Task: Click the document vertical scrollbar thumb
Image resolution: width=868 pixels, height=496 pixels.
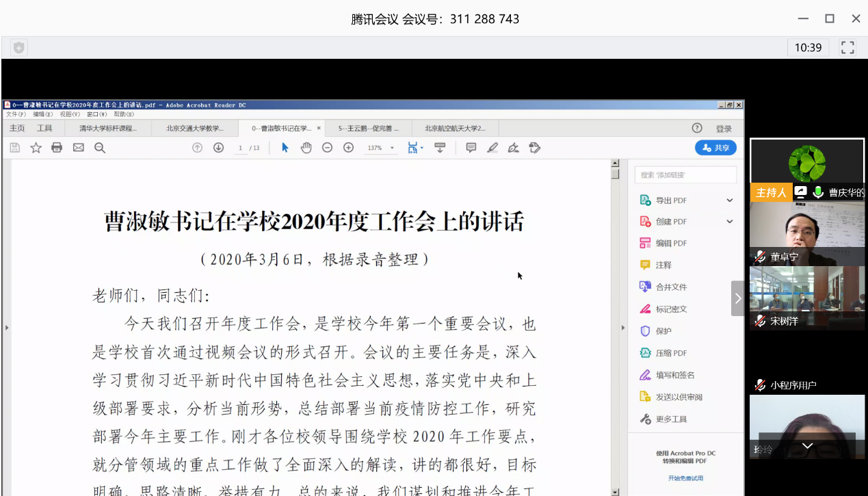Action: (x=615, y=174)
